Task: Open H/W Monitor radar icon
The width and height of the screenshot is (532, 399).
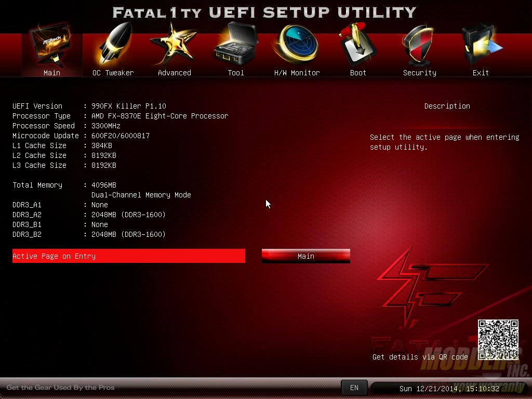Action: (x=297, y=46)
